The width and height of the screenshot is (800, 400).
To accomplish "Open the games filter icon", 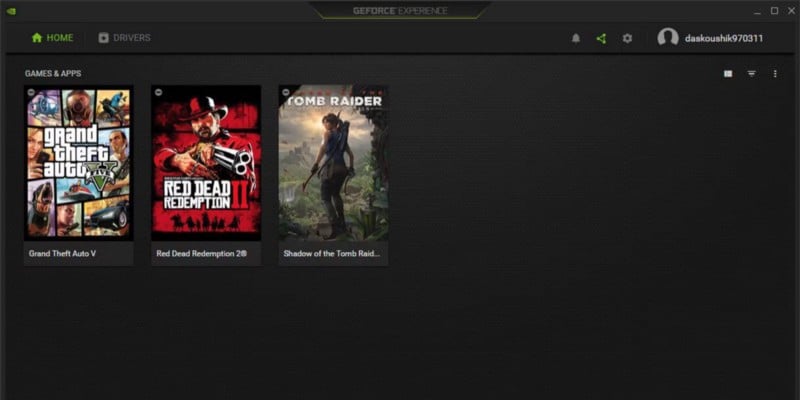I will pyautogui.click(x=752, y=74).
